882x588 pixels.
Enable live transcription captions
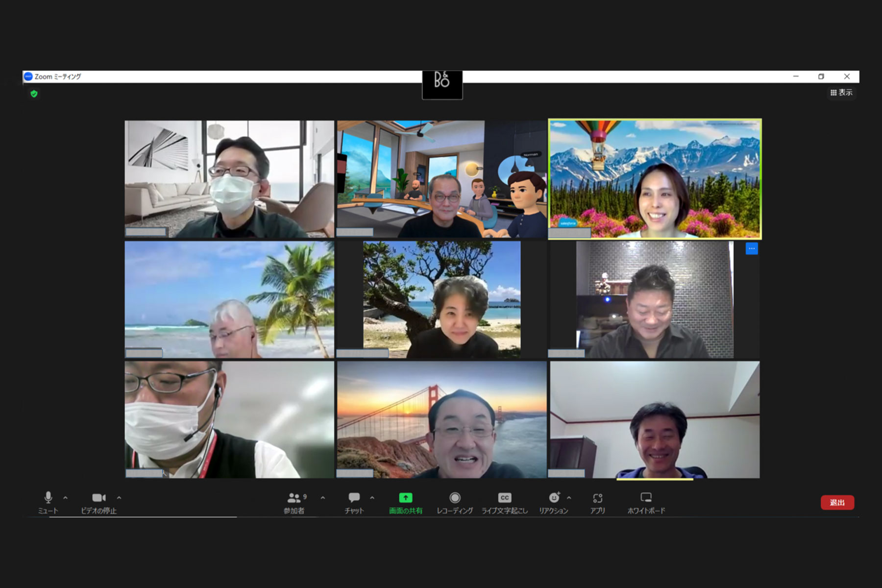(x=504, y=502)
